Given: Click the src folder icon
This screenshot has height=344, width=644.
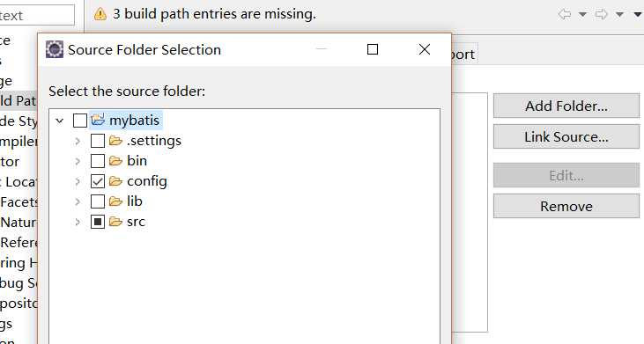Looking at the screenshot, I should point(115,222).
